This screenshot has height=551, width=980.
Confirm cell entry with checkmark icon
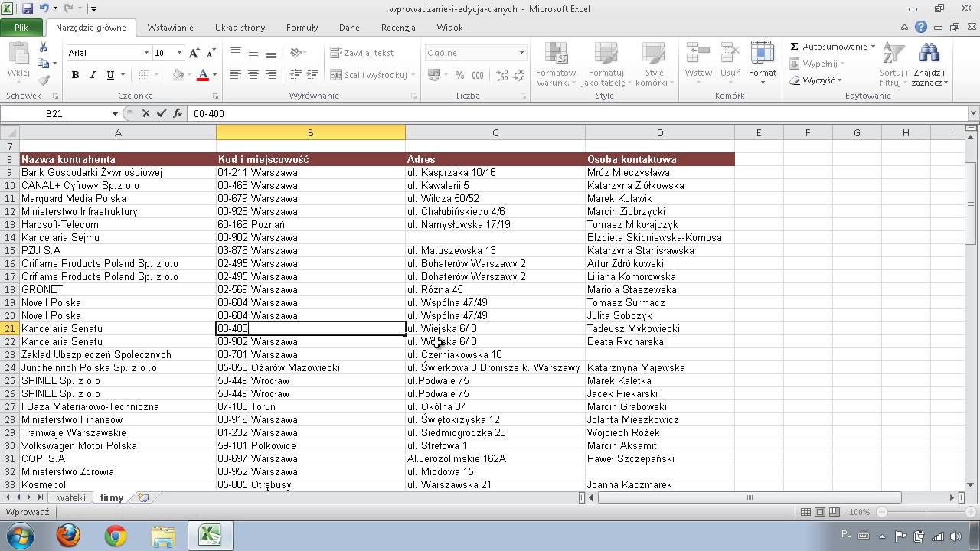pyautogui.click(x=161, y=113)
